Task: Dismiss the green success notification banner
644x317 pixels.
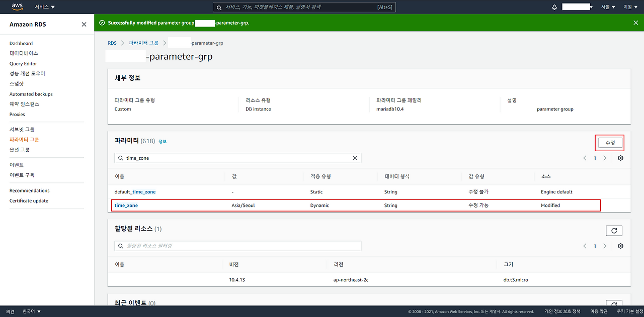Action: click(635, 23)
